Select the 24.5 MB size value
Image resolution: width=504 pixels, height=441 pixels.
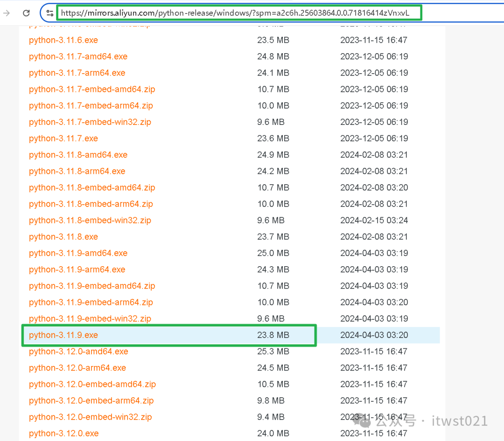[x=273, y=368]
